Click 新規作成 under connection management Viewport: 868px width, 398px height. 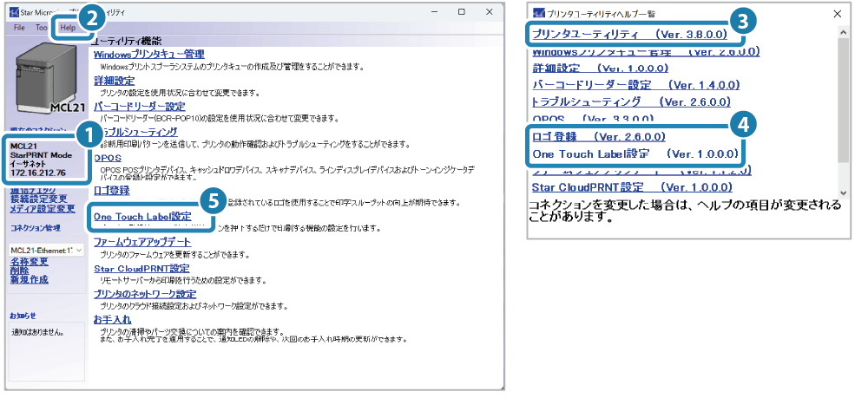pyautogui.click(x=30, y=280)
